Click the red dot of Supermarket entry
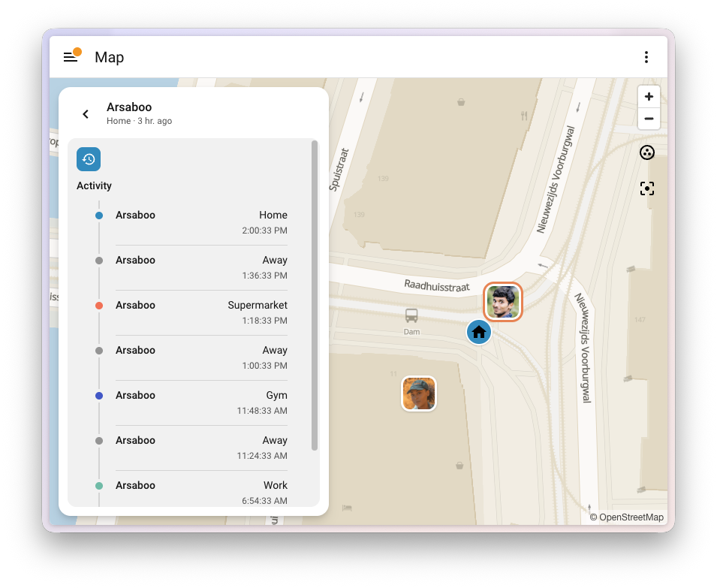The width and height of the screenshot is (717, 588). (99, 306)
